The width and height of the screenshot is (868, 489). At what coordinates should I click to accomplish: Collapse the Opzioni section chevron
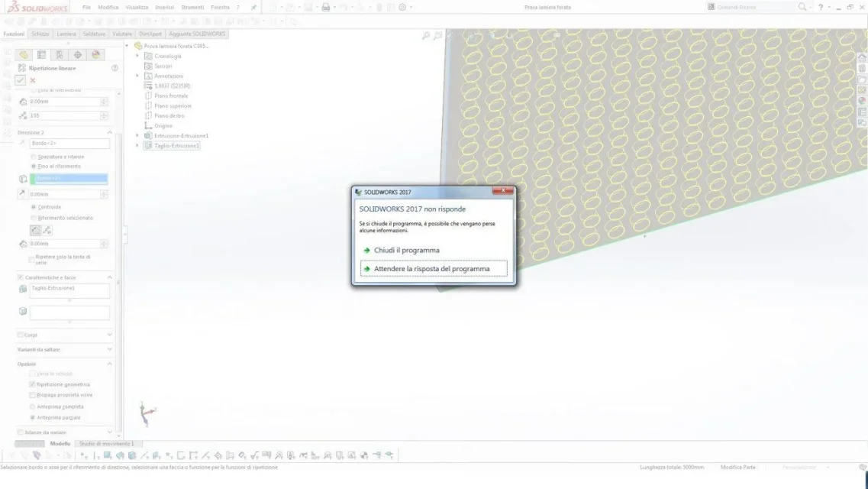(110, 364)
